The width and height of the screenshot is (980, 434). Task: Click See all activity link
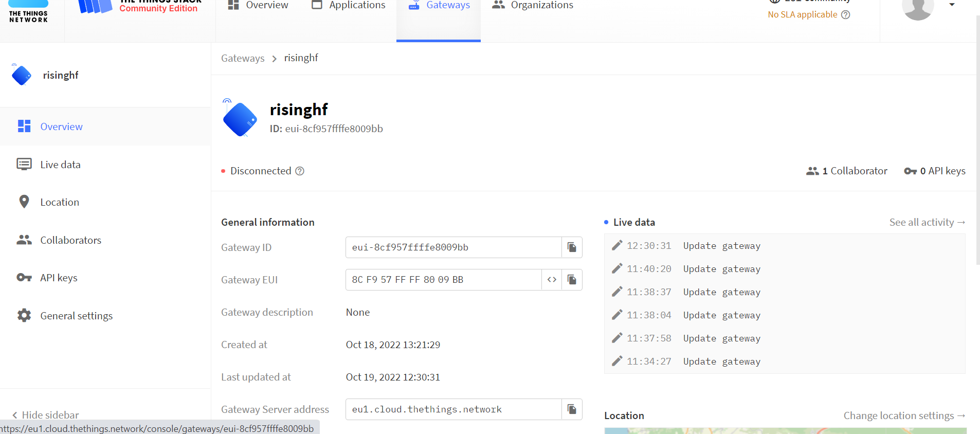click(927, 222)
